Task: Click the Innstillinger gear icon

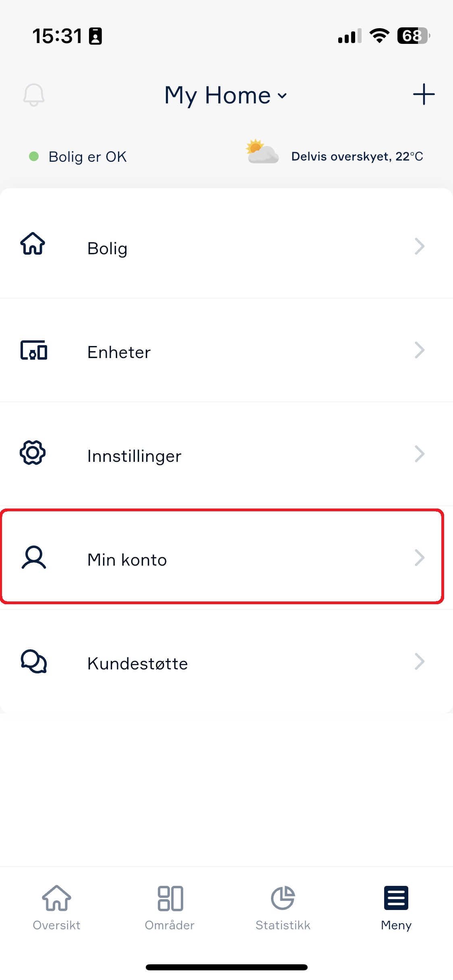Action: point(33,453)
